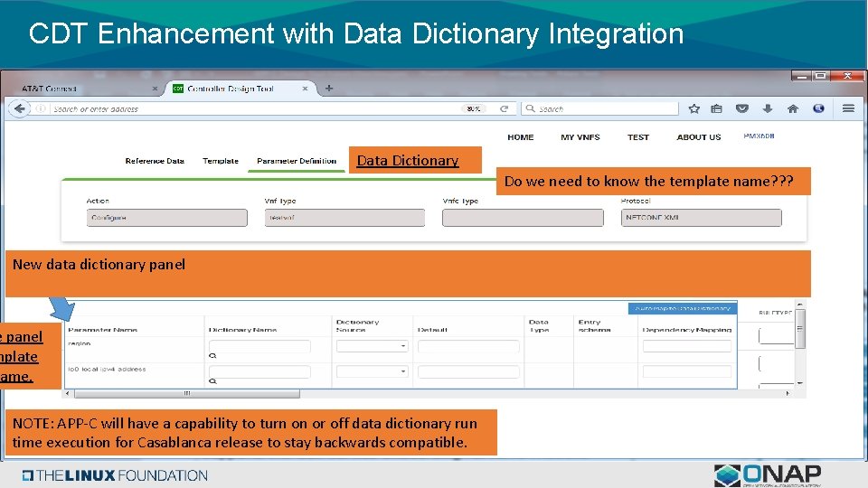Reload the page with the refresh icon
Image resolution: width=868 pixels, height=488 pixels.
[x=504, y=109]
